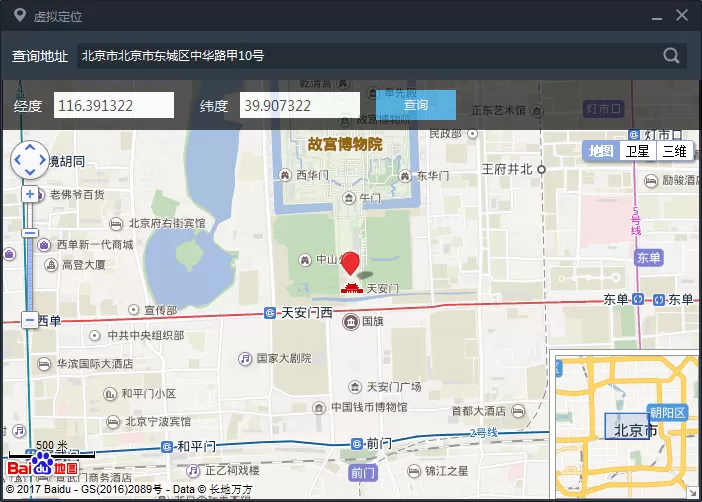Click the 西单新一代商城 shopping icon
The width and height of the screenshot is (702, 502).
click(43, 245)
